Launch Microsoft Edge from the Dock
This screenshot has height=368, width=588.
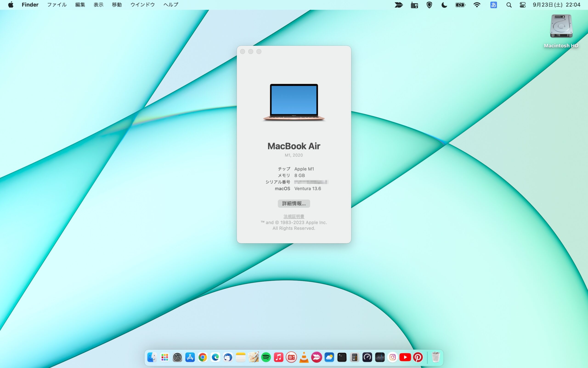(215, 357)
